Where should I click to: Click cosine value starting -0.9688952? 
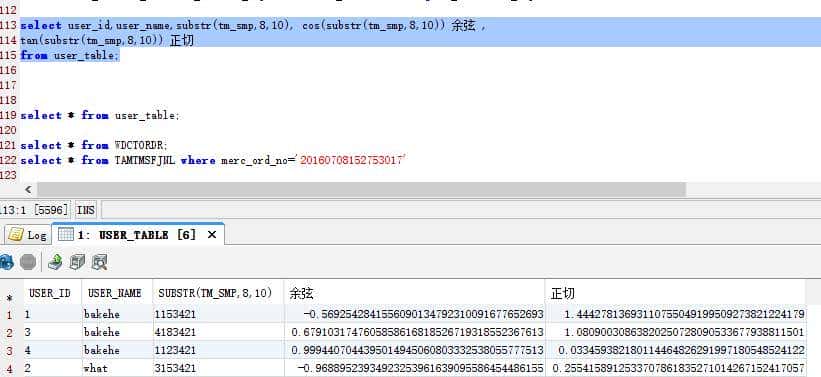pos(414,368)
